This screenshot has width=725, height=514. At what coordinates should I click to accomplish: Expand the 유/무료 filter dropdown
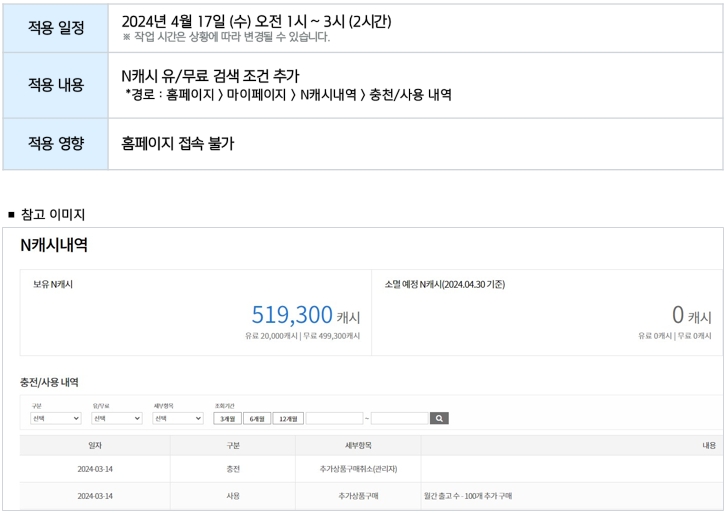coord(116,418)
